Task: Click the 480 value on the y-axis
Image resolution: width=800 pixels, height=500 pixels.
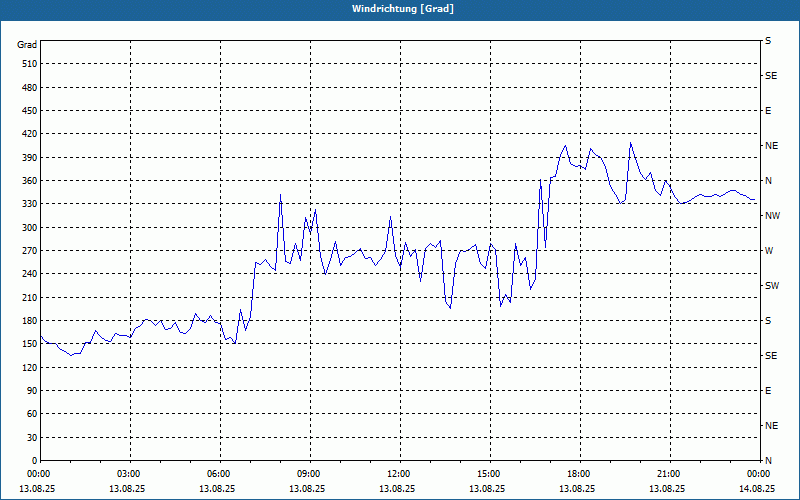Action: pos(30,87)
